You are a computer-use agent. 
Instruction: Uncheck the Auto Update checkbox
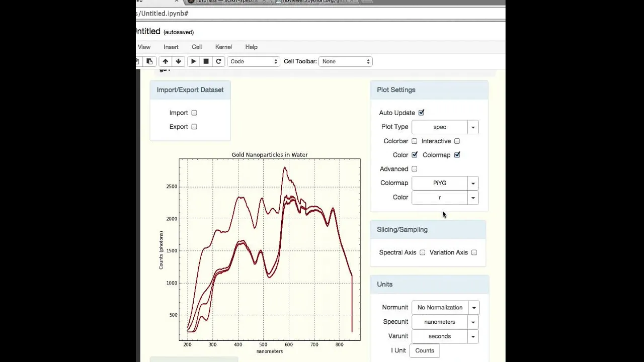click(421, 113)
